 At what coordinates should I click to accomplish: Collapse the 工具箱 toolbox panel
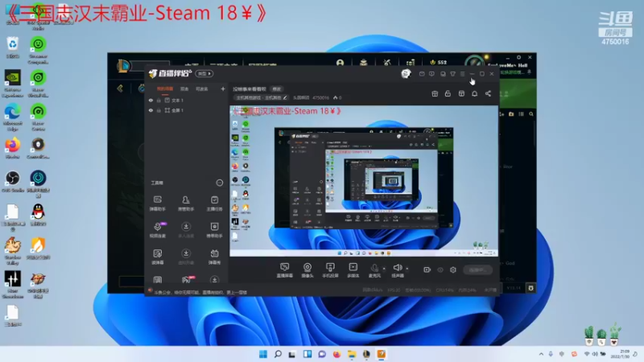[x=220, y=183]
